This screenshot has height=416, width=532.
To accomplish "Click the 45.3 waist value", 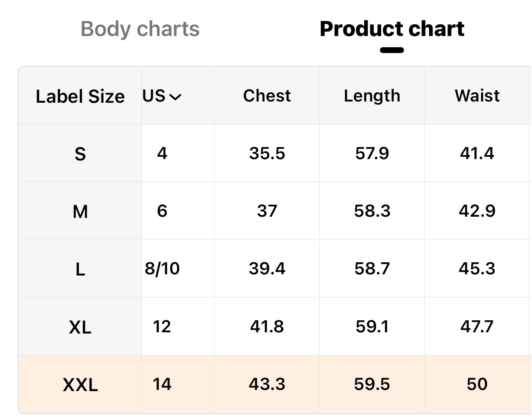I will pyautogui.click(x=477, y=268).
